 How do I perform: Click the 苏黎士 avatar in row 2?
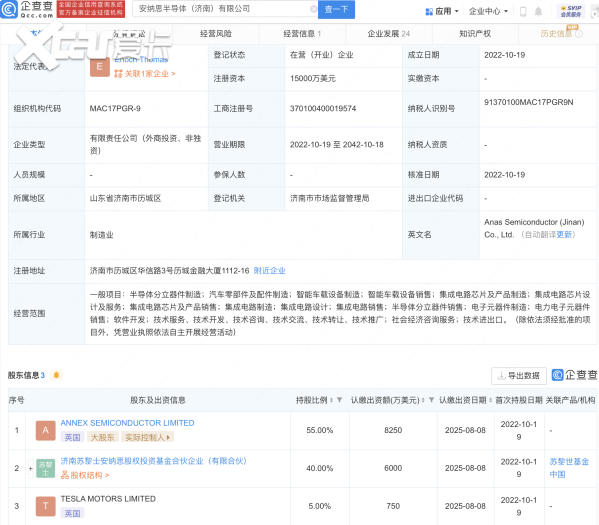coord(45,468)
